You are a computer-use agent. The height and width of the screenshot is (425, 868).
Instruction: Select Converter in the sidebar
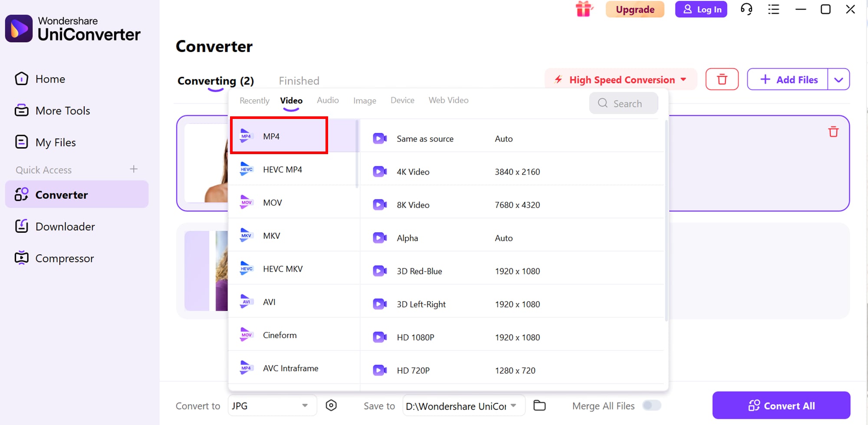click(77, 194)
